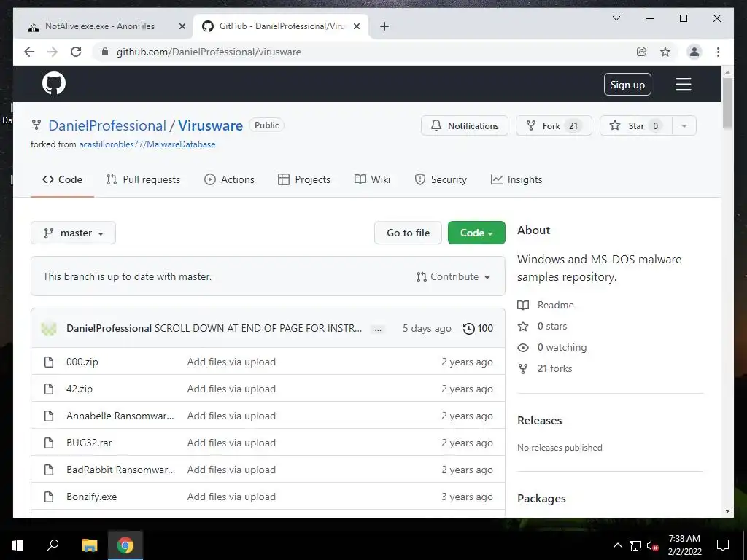Expand the green Code dropdown
The height and width of the screenshot is (560, 747).
[476, 233]
